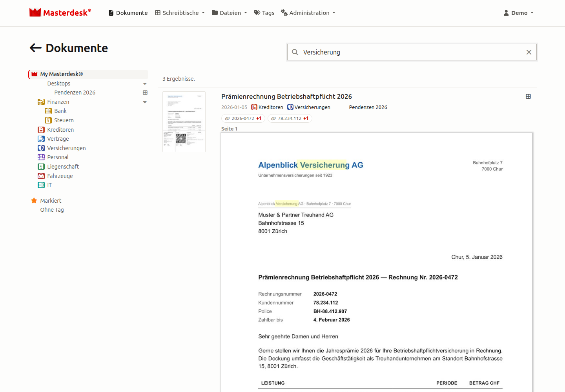This screenshot has width=565, height=392.
Task: Click the Administration gears icon
Action: tap(284, 13)
